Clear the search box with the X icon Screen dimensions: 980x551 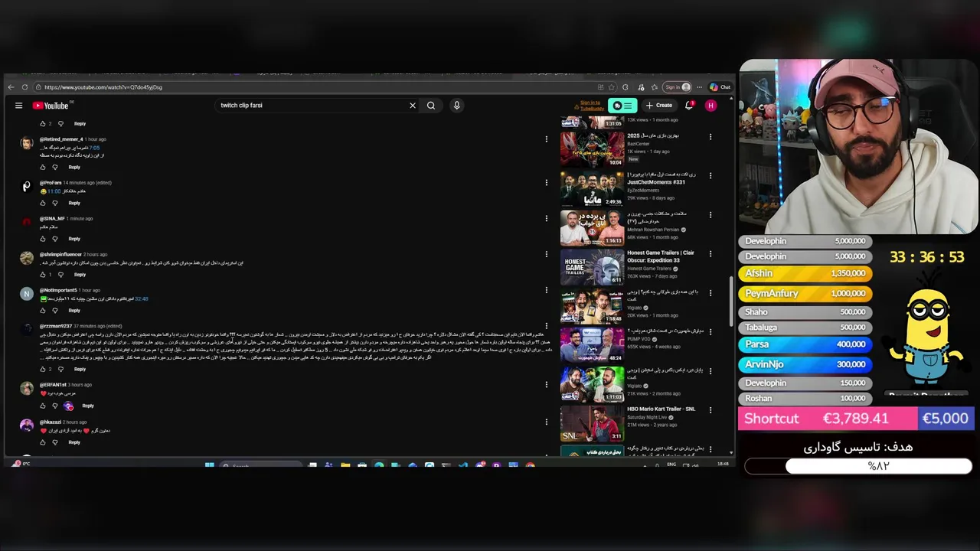tap(412, 106)
